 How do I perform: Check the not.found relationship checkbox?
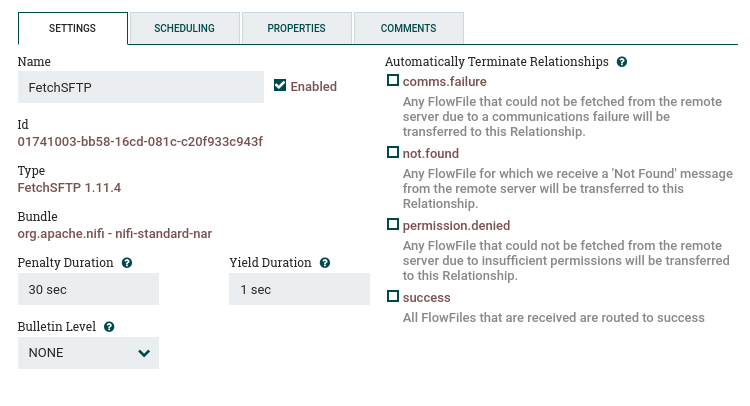pos(393,152)
